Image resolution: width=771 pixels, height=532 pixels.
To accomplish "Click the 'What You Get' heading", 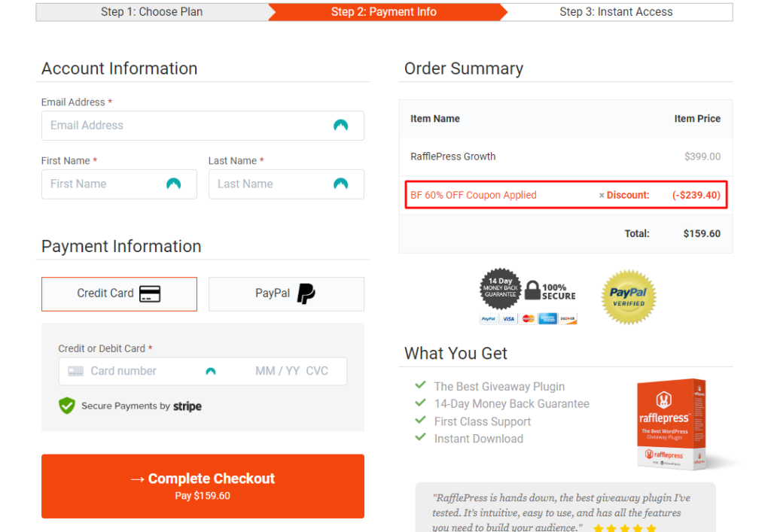I will coord(456,354).
